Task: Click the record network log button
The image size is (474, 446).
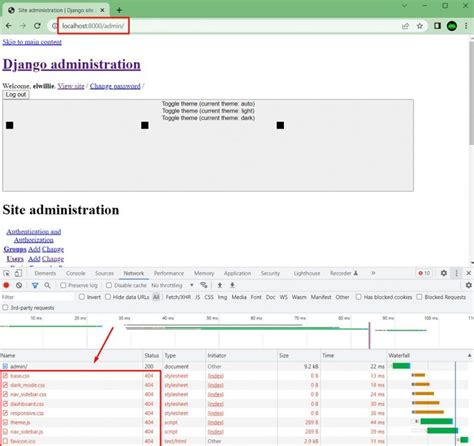Action: tap(6, 285)
